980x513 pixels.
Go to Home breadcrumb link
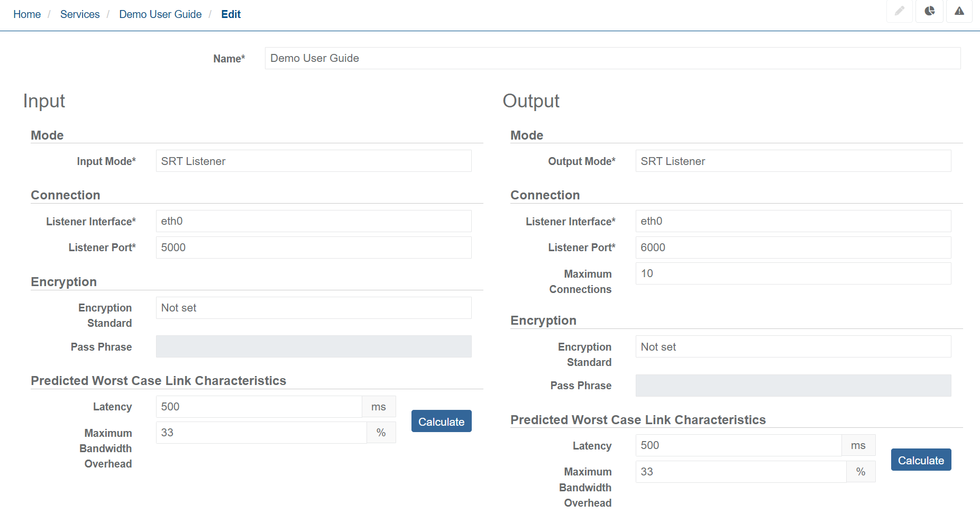[x=27, y=14]
